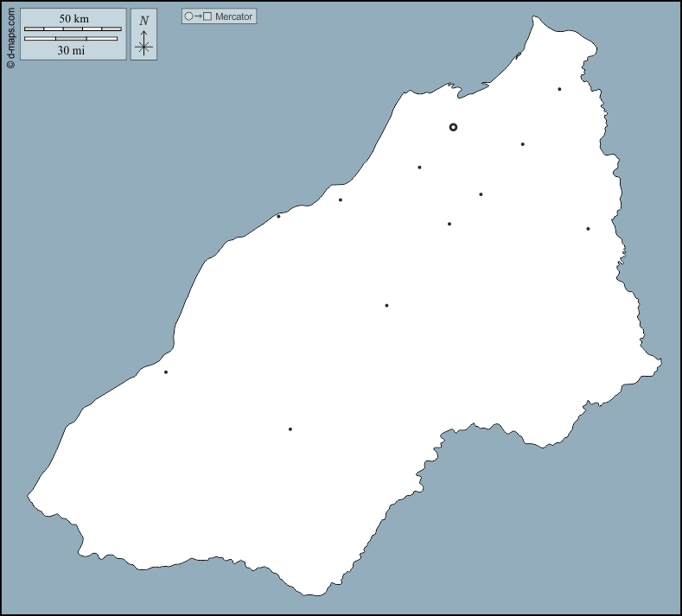Open the d-maps.com copyright text
Image resolution: width=682 pixels, height=616 pixels.
(10, 35)
